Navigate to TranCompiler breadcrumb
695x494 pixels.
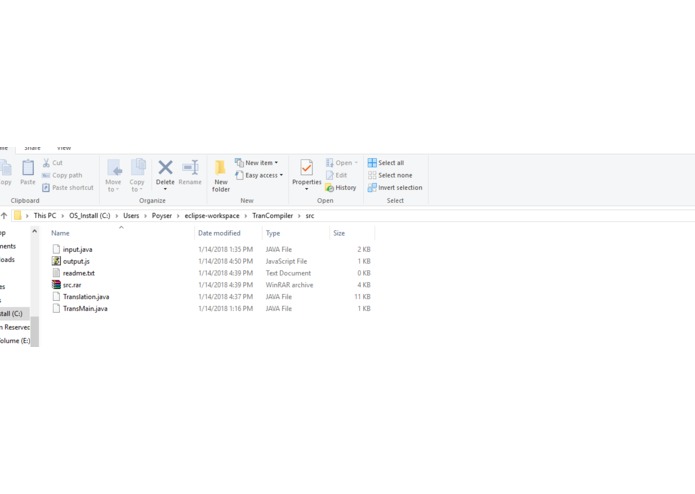[x=273, y=215]
